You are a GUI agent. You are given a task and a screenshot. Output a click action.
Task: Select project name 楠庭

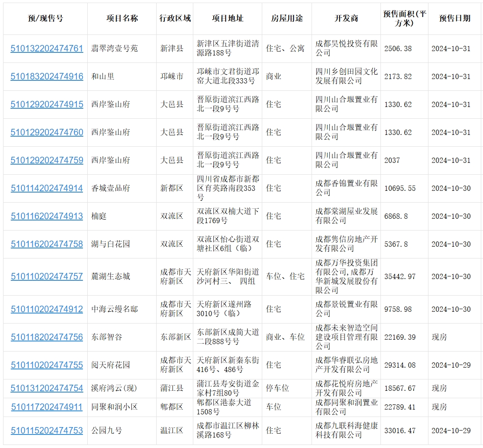(x=99, y=216)
